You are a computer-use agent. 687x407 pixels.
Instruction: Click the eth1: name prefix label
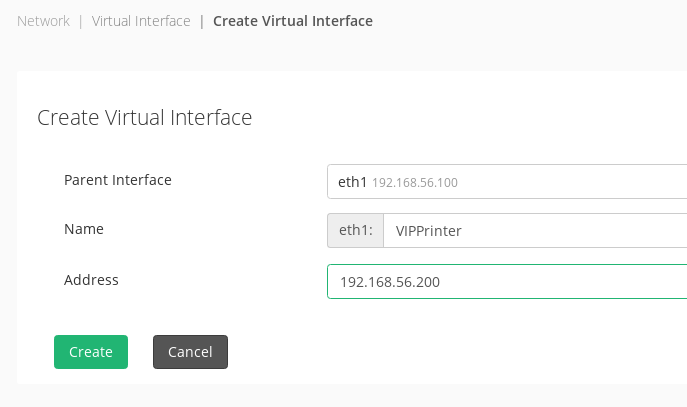pyautogui.click(x=355, y=230)
